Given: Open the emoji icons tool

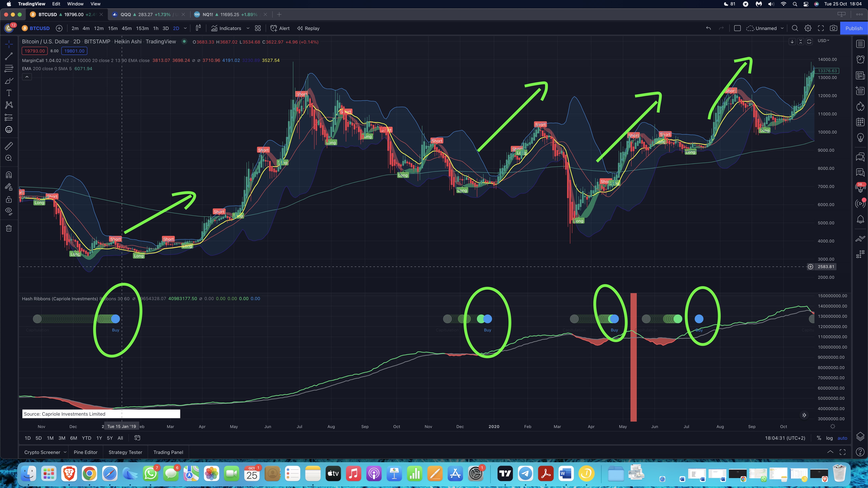Looking at the screenshot, I should point(9,130).
